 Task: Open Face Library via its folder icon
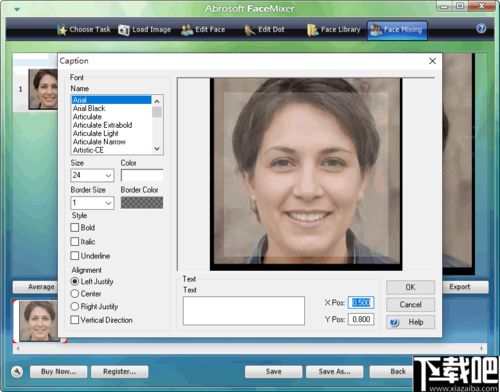(x=312, y=30)
